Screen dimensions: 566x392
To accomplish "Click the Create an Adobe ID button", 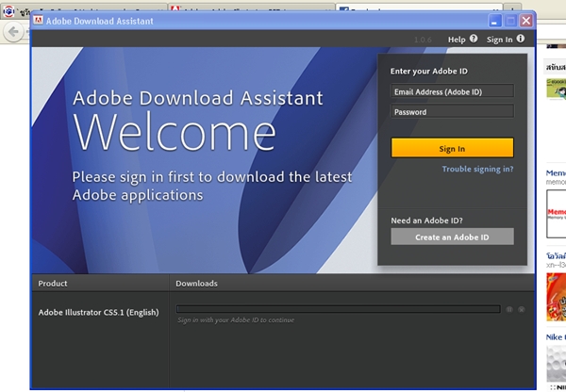I will point(452,237).
